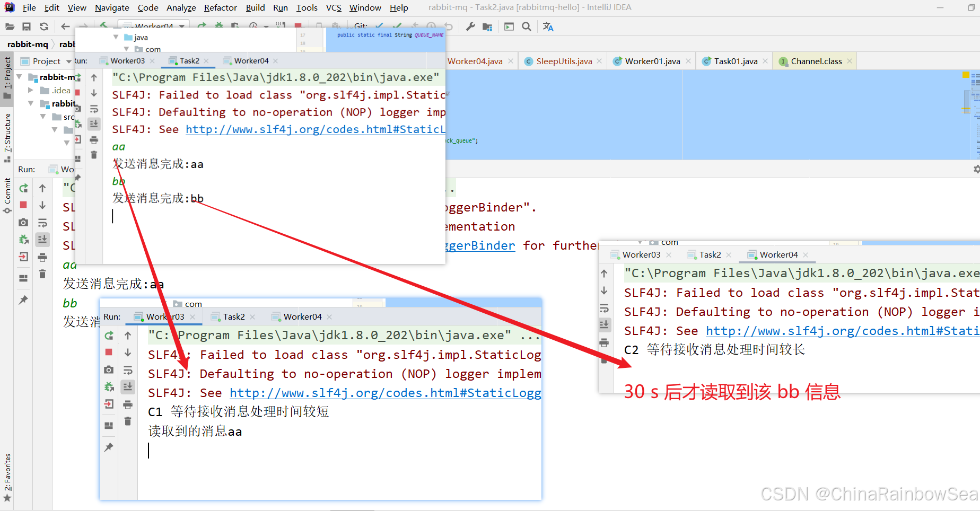Click camera icon in Worker03 console window
Image resolution: width=980 pixels, height=511 pixels.
(109, 369)
